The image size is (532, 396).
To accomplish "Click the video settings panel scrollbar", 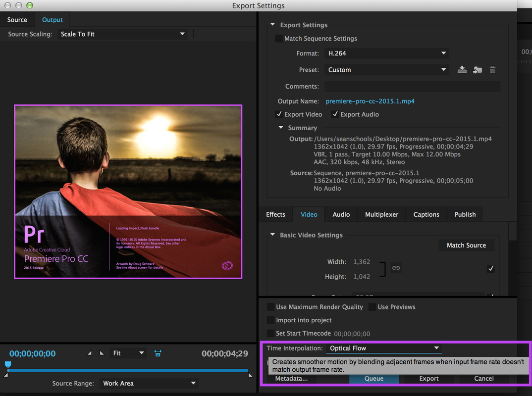I will [x=512, y=231].
